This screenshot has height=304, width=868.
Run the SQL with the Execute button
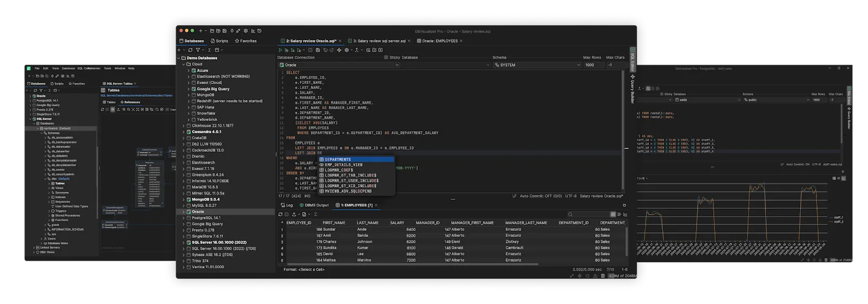pyautogui.click(x=280, y=50)
